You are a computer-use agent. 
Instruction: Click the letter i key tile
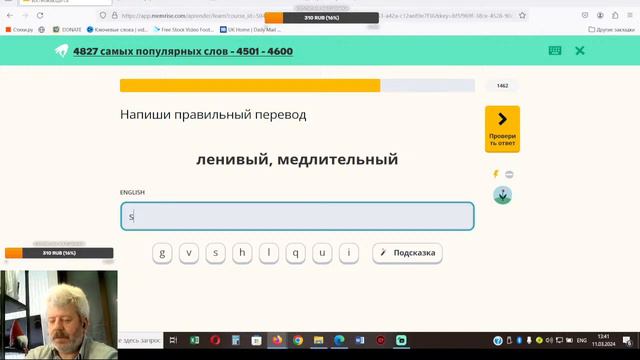(349, 253)
